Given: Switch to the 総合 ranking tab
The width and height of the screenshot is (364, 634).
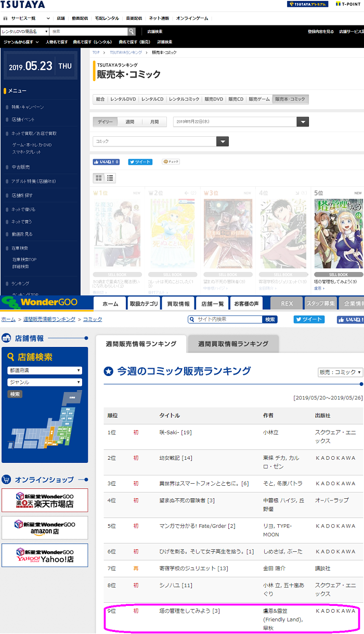Looking at the screenshot, I should point(100,99).
